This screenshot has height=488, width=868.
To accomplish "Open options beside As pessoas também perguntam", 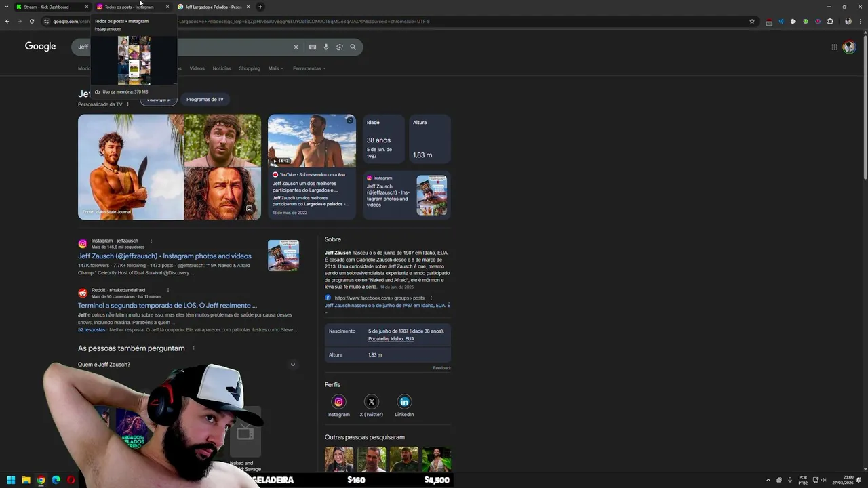I will pyautogui.click(x=193, y=348).
